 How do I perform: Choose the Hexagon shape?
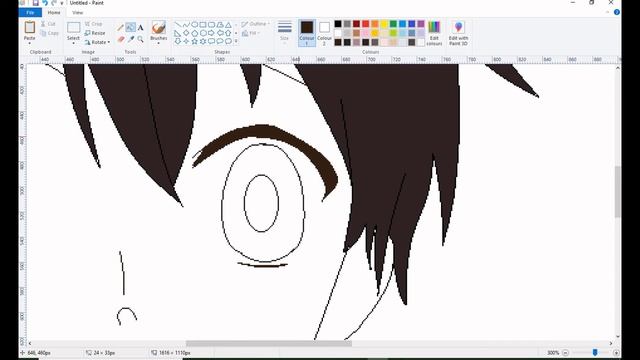click(x=203, y=33)
